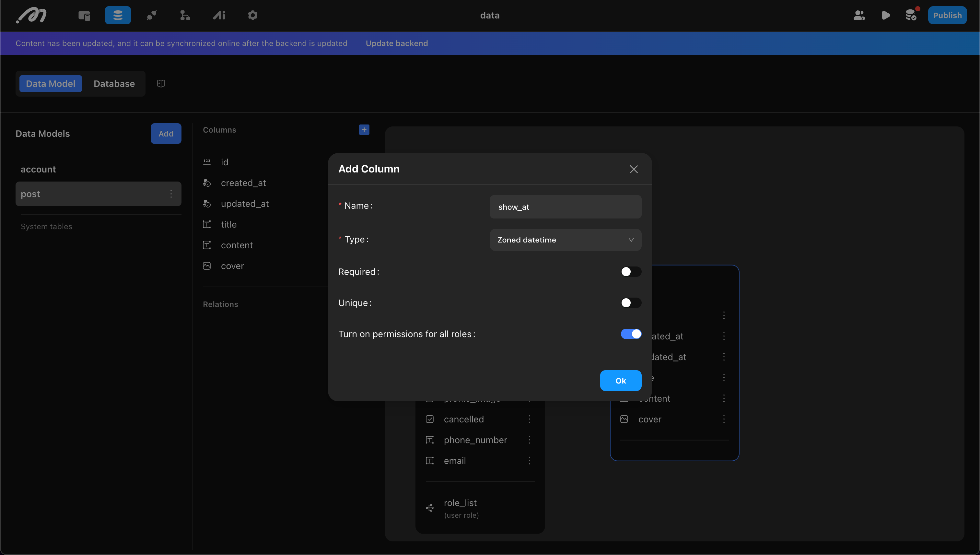This screenshot has width=980, height=555.
Task: Click Add data model button
Action: [166, 134]
